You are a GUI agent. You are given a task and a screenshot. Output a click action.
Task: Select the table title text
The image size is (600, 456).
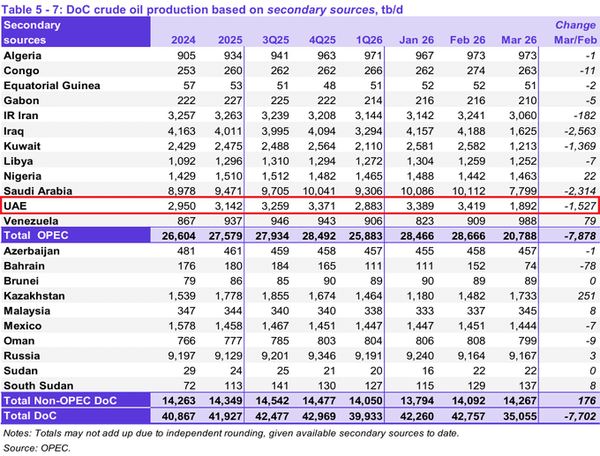(x=202, y=9)
